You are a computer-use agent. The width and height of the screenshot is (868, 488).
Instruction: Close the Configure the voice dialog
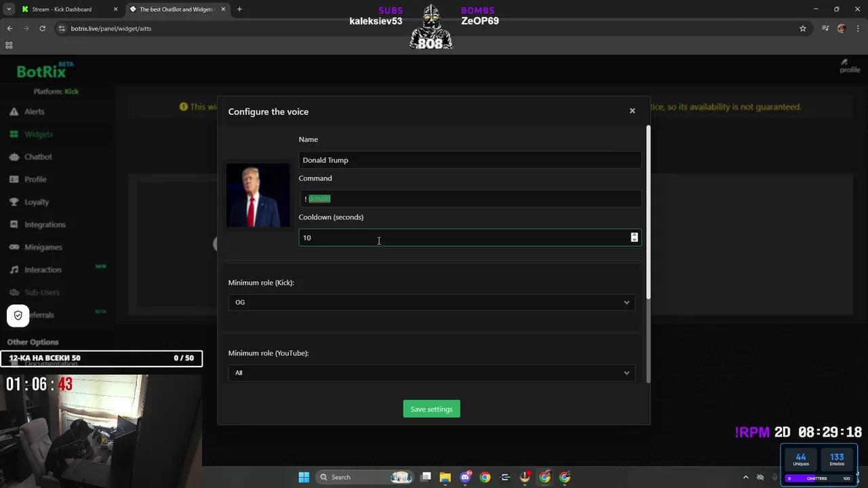click(x=632, y=110)
